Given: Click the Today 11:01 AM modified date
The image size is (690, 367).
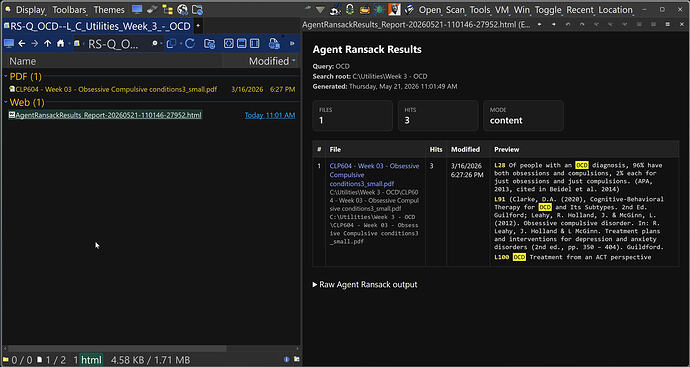Looking at the screenshot, I should tap(270, 115).
